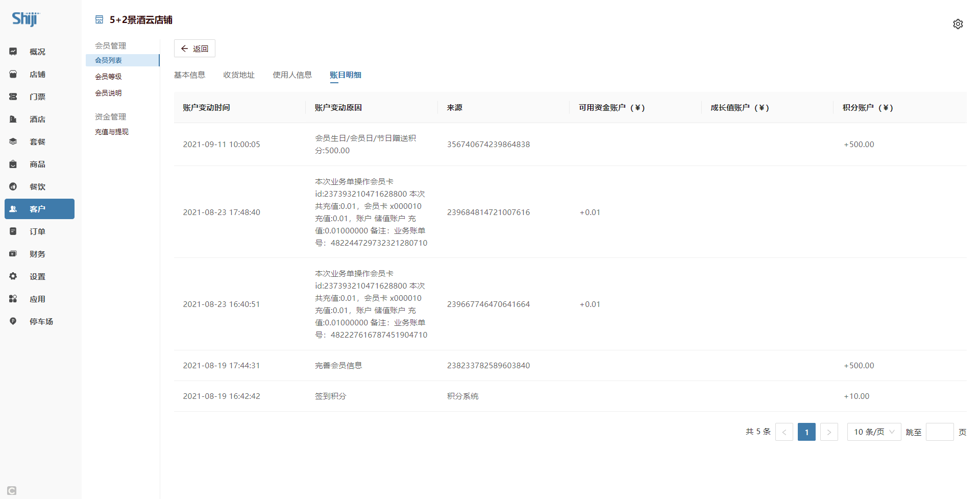Click page number 1 button
The width and height of the screenshot is (980, 499).
click(806, 432)
